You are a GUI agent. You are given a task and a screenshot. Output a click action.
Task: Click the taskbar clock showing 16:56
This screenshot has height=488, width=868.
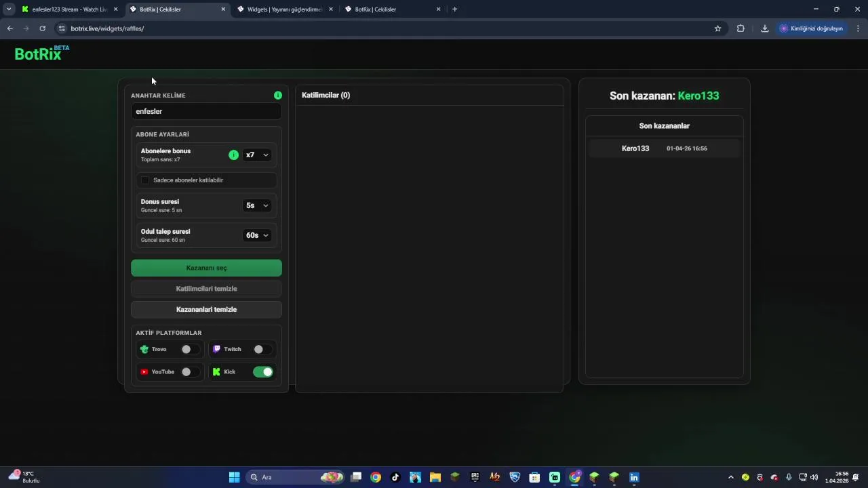coord(837,477)
